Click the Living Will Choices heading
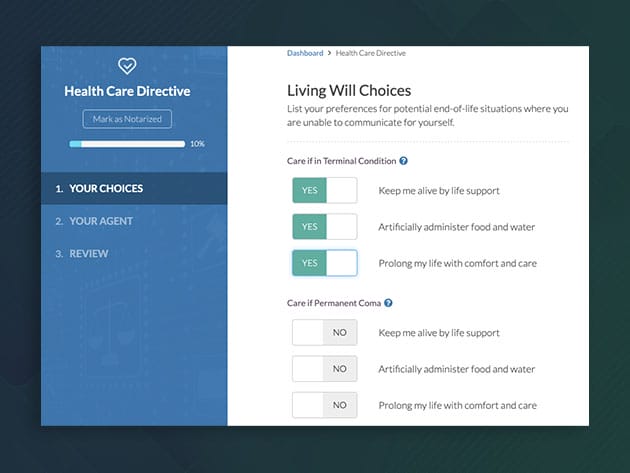Screen dimensions: 630x473 tap(349, 90)
